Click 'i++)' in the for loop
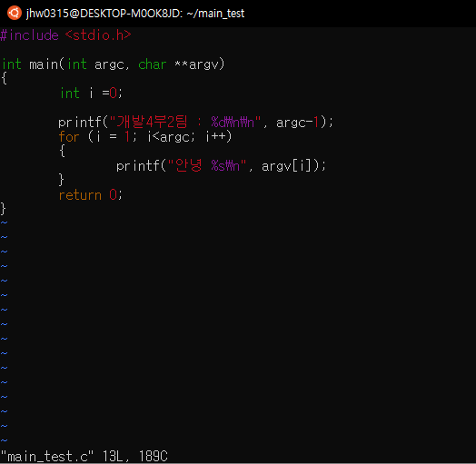The width and height of the screenshot is (476, 464). coord(219,136)
